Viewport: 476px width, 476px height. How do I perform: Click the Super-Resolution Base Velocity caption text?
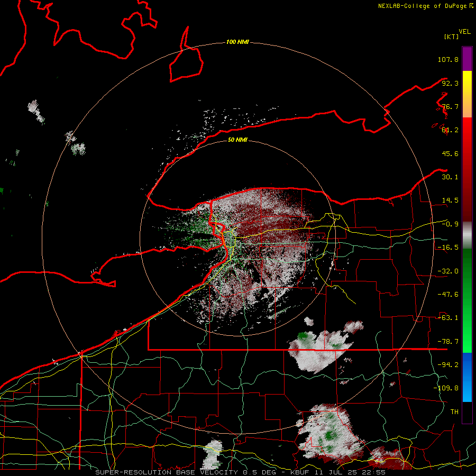pyautogui.click(x=241, y=472)
